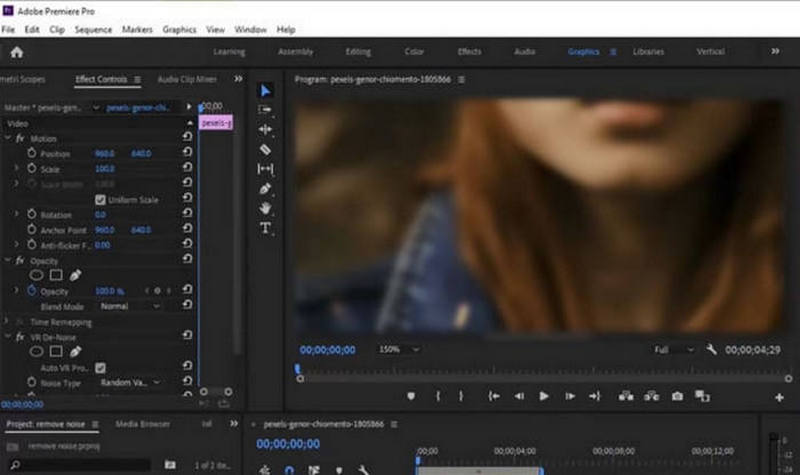This screenshot has height=475, width=800.
Task: Switch to the Color workspace tab
Action: point(414,52)
